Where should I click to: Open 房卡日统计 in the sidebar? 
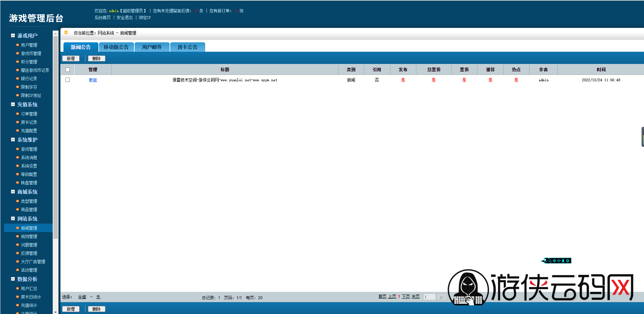31,297
